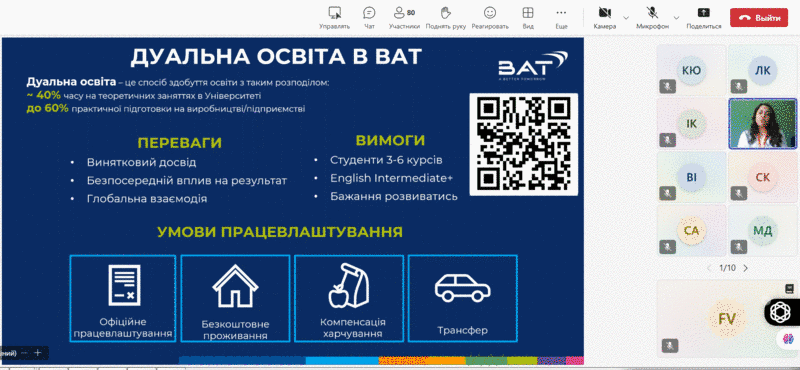Go to next page of participants
800x370 pixels.
coord(745,268)
